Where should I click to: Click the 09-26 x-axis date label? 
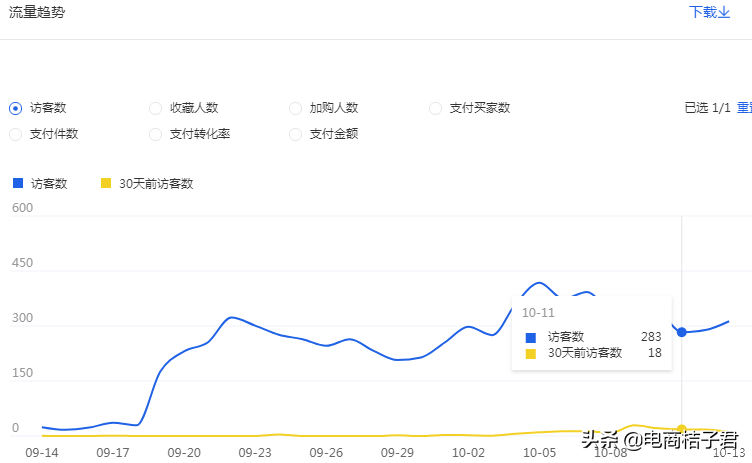click(326, 452)
